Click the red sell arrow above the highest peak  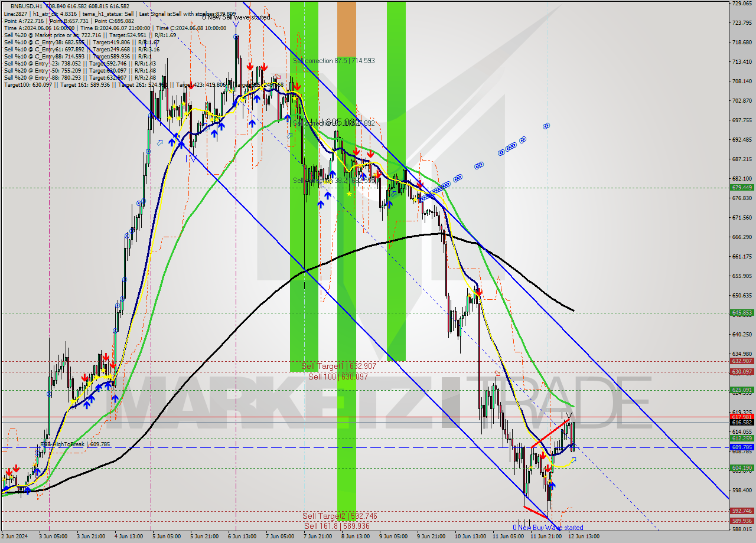coord(249,66)
